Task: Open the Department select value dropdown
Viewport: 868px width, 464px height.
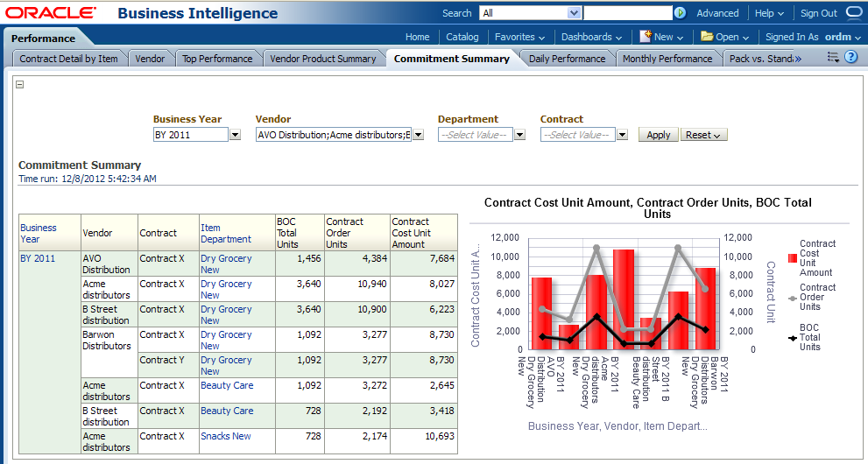Action: coord(519,135)
